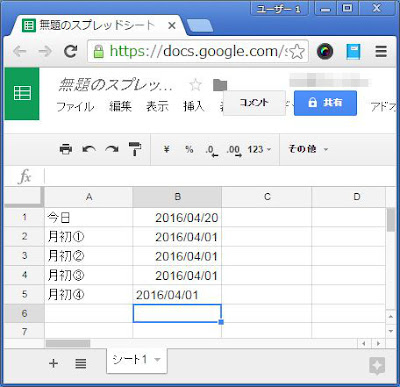Redo the last action

point(112,149)
